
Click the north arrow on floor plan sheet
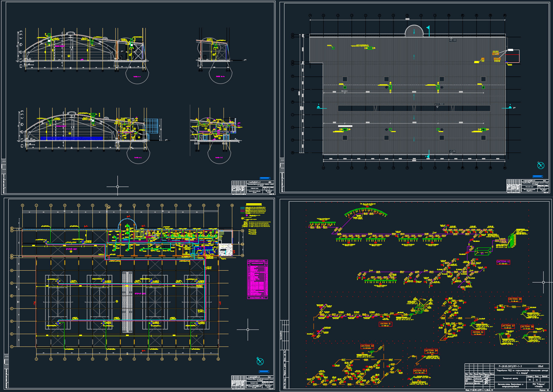(260, 361)
